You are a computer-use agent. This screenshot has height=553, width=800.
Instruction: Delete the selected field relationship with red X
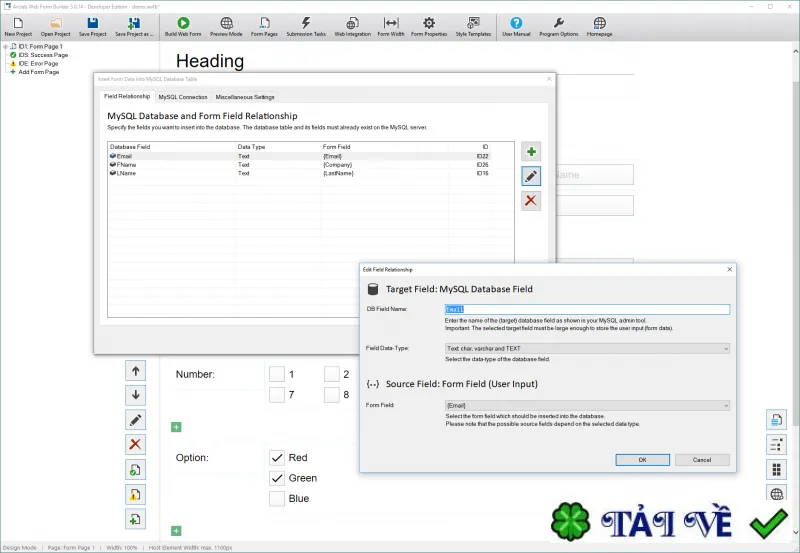(531, 200)
